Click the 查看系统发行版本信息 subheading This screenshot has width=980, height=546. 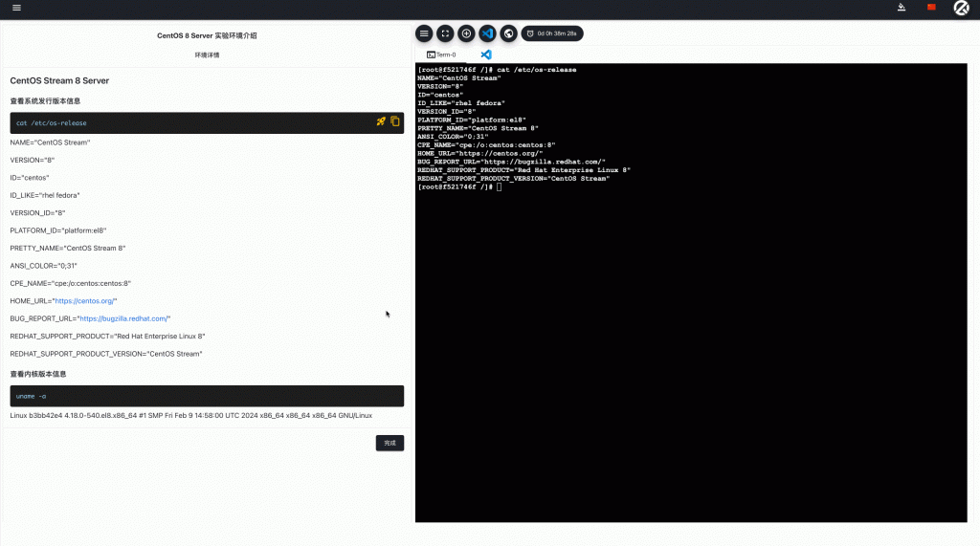click(45, 101)
